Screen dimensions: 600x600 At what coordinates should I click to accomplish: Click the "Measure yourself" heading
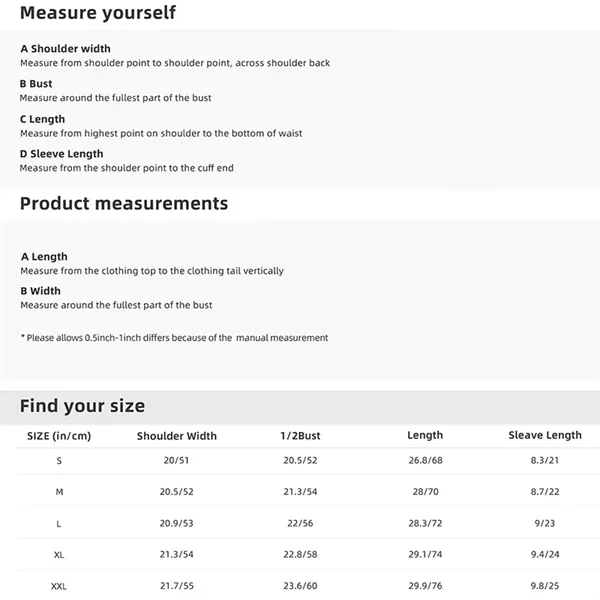(98, 13)
